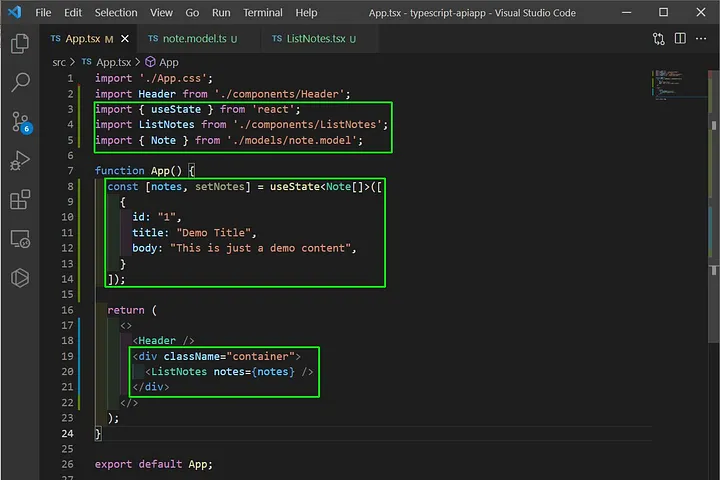
Task: Open the Terminal menu
Action: point(263,12)
